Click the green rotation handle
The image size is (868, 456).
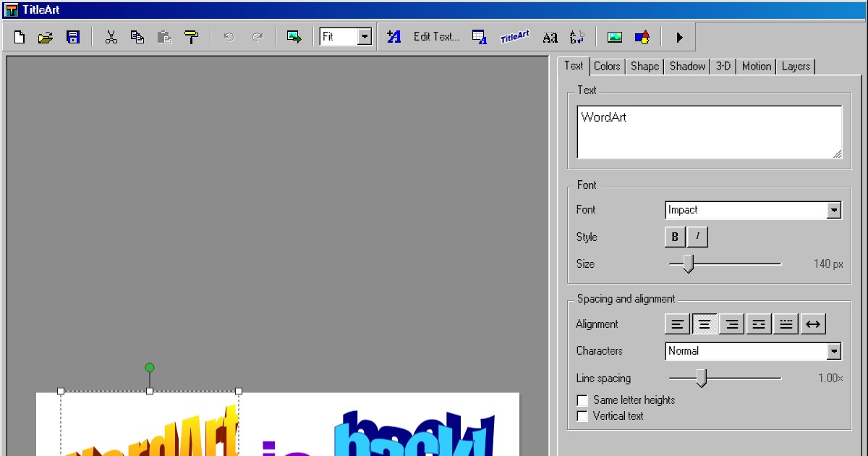(x=150, y=368)
